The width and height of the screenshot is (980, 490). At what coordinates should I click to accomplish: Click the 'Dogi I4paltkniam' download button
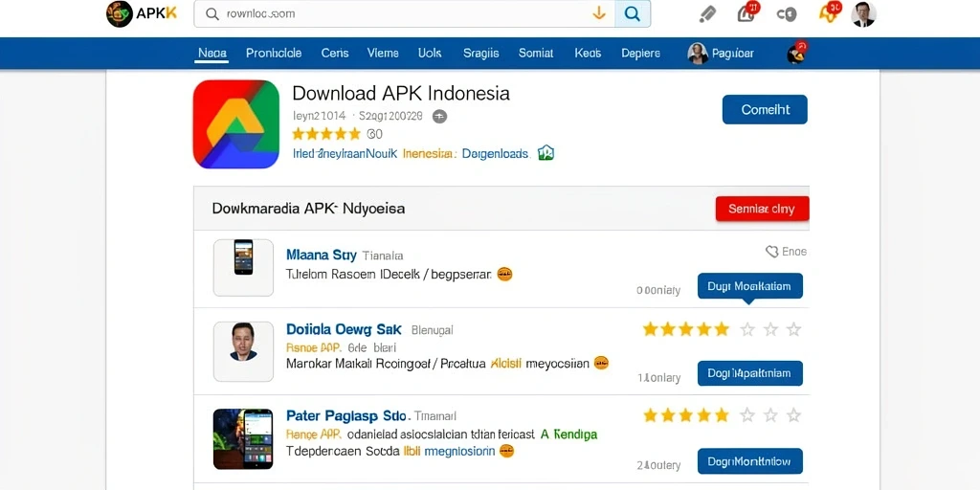750,374
